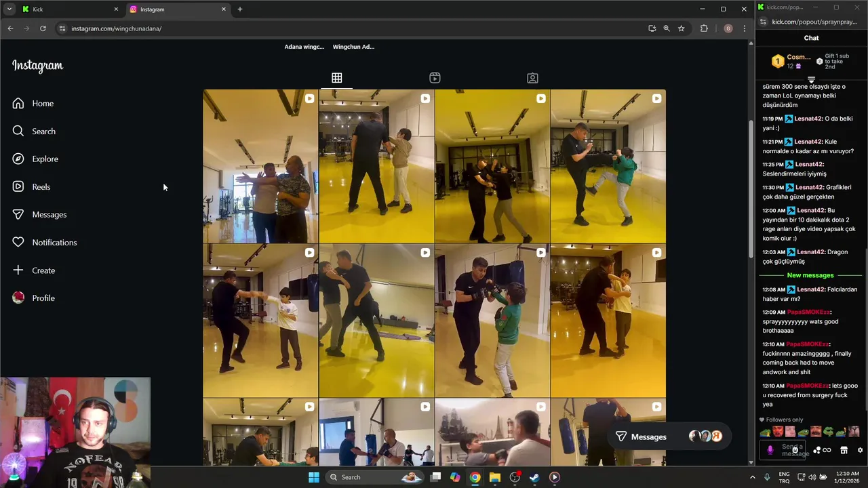
Task: Open Notifications in the Instagram sidebar
Action: tap(45, 242)
